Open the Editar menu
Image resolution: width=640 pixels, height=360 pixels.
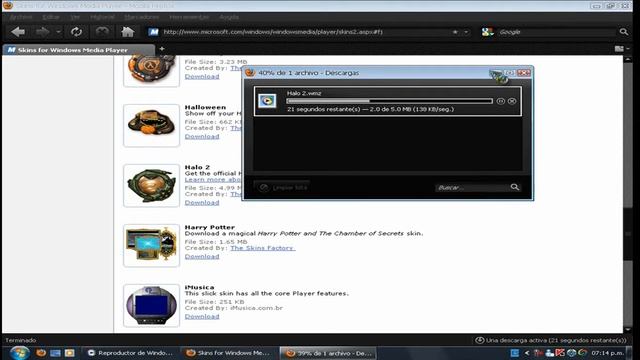point(51,17)
